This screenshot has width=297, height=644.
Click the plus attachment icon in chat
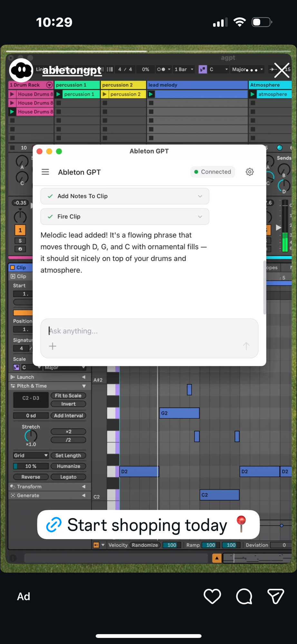[x=53, y=346]
